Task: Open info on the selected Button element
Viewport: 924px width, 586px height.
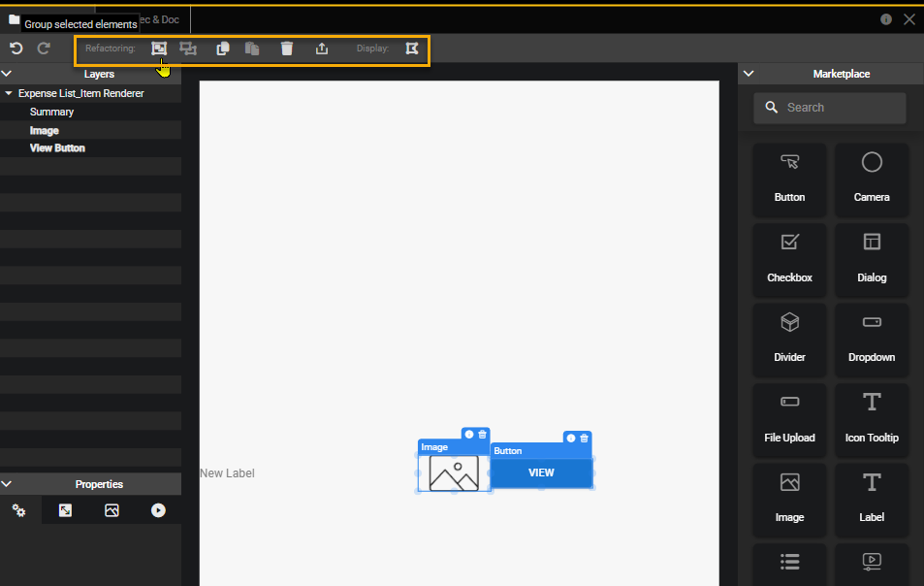Action: click(571, 439)
